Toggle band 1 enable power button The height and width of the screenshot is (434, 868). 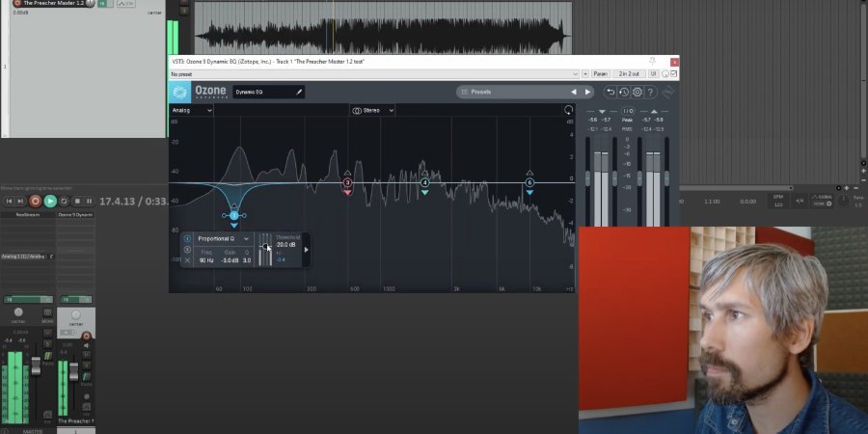click(187, 238)
